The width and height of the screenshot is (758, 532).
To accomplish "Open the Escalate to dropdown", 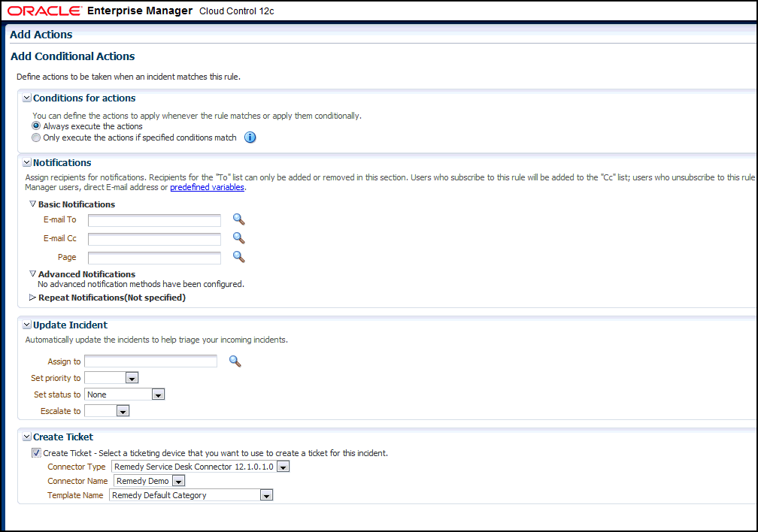I will point(123,411).
